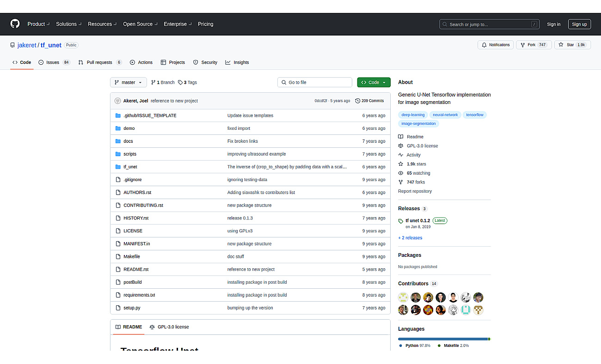
Task: Click Report repository link
Action: pyautogui.click(x=415, y=191)
